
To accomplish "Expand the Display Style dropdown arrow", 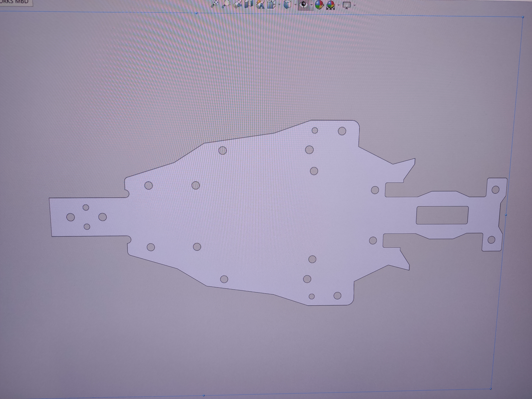I will click(x=295, y=5).
